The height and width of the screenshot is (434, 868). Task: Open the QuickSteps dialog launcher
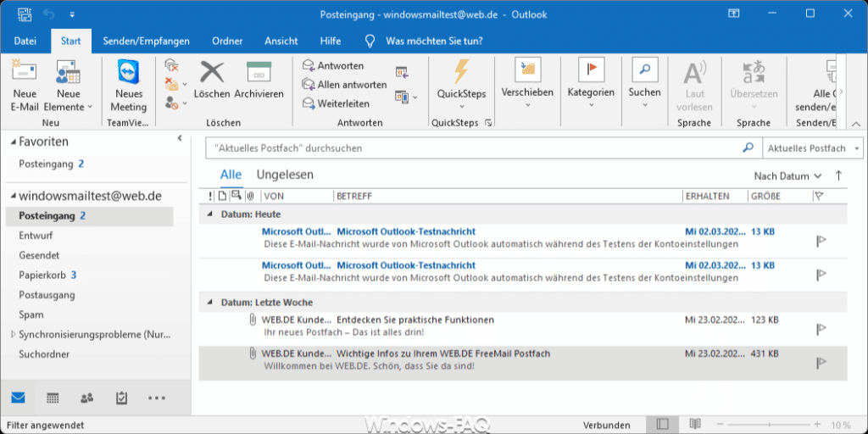487,123
